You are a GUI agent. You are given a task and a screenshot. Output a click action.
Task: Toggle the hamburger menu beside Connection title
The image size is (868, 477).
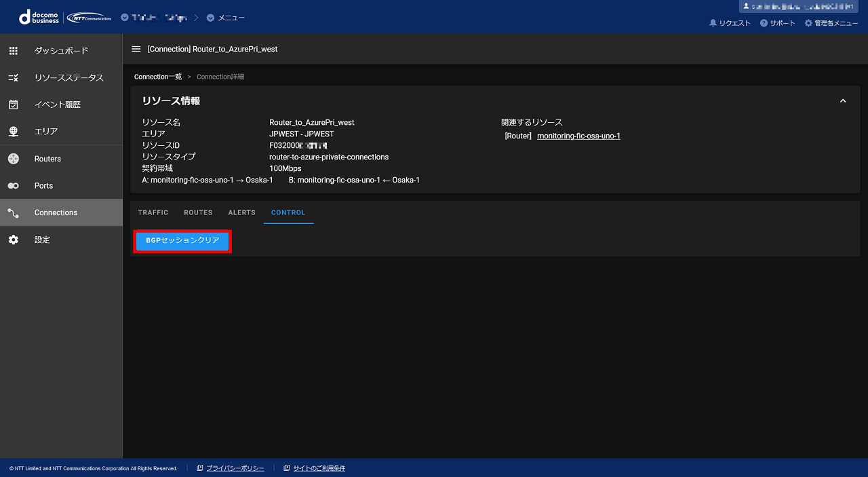136,49
